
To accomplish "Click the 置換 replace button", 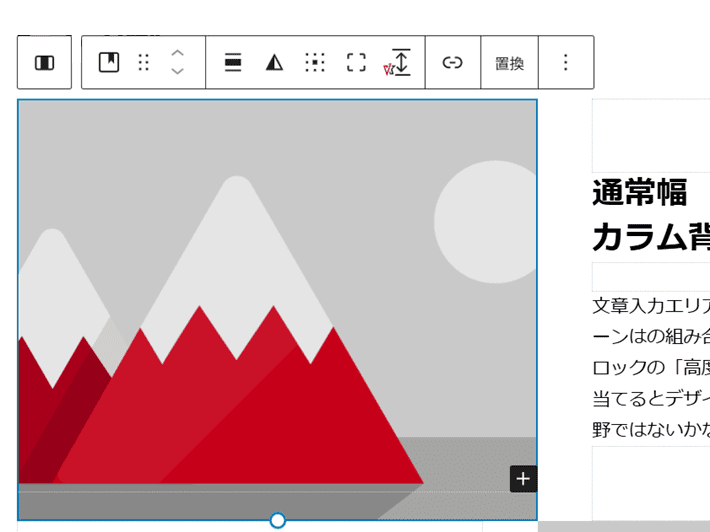I will 509,63.
